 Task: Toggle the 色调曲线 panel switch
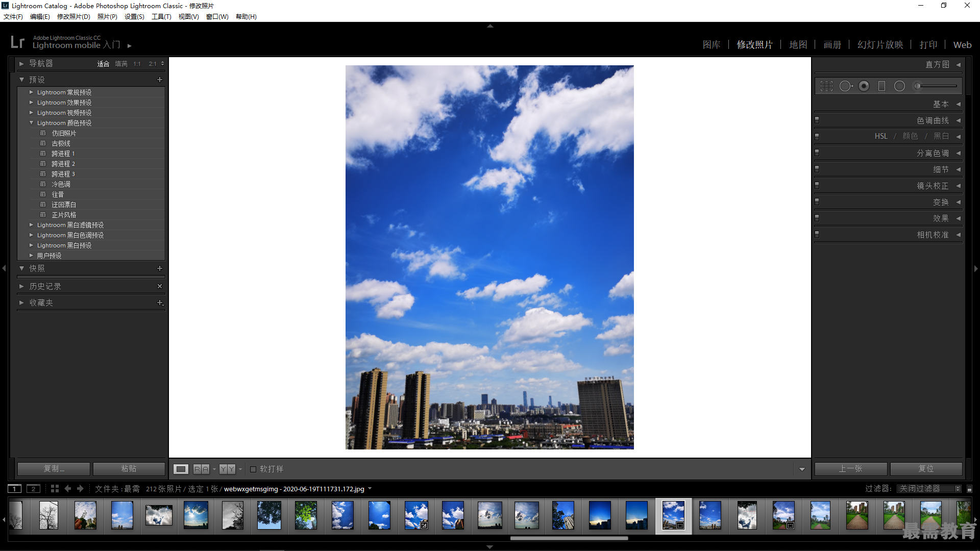click(817, 120)
